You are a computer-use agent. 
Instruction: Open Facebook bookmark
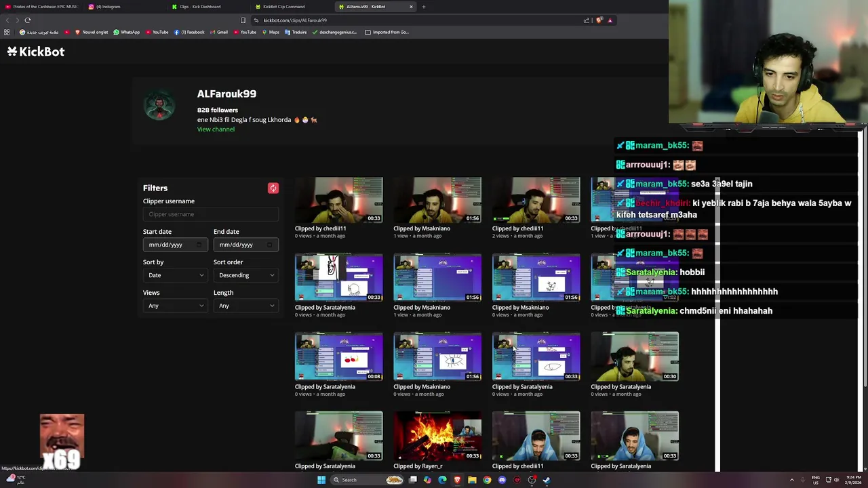point(189,32)
